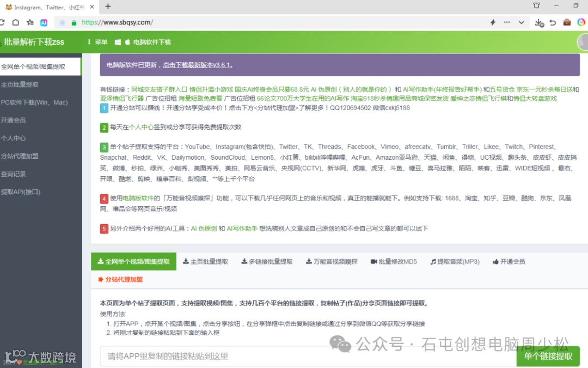The image size is (588, 368).
Task: Switch to 批量修改MD5 tab
Action: (x=394, y=261)
